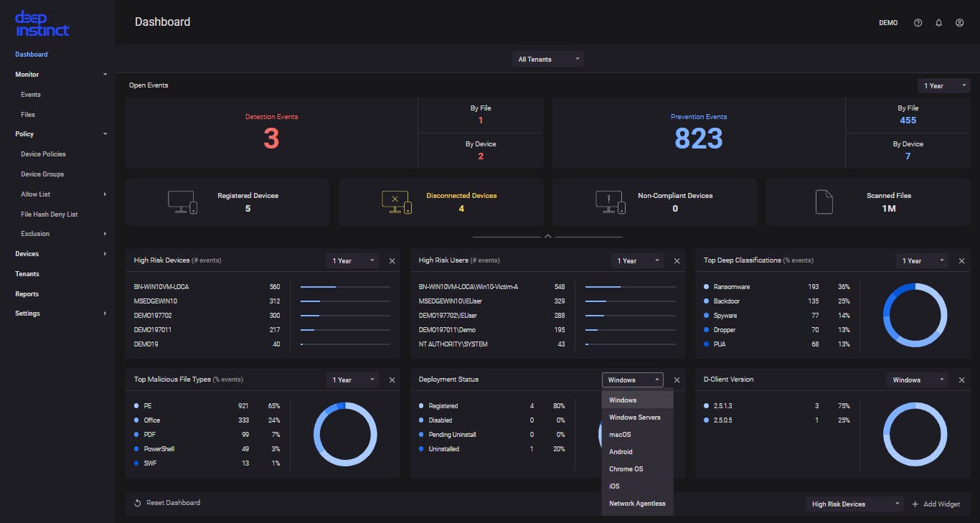The image size is (980, 523).
Task: Click the Add Widget button
Action: click(x=936, y=504)
